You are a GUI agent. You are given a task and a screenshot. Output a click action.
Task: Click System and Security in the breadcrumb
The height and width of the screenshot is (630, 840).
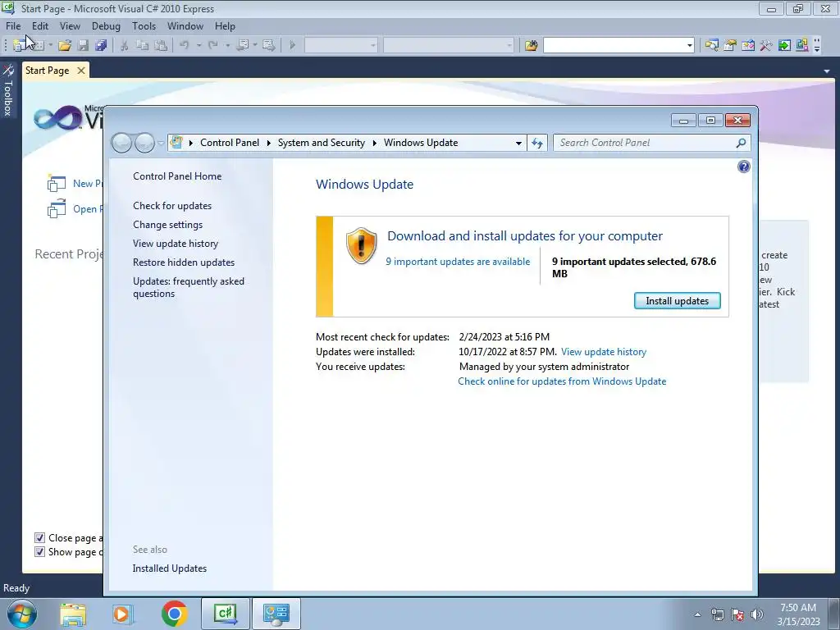tap(322, 143)
